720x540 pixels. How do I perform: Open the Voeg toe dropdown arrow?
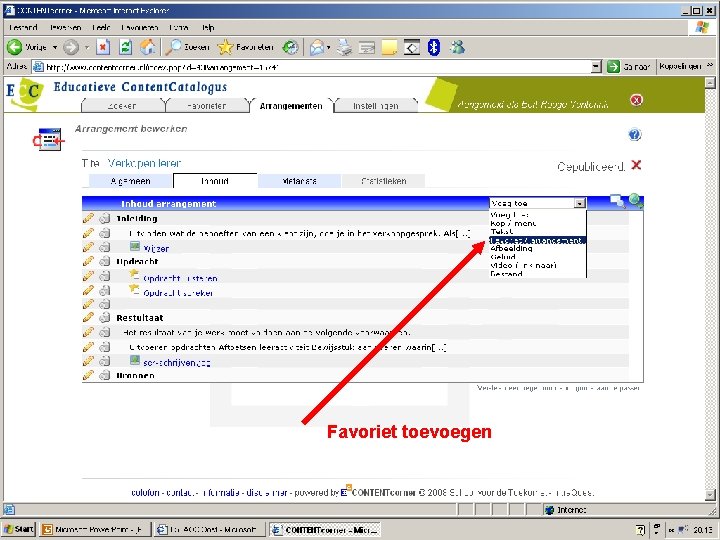click(580, 203)
